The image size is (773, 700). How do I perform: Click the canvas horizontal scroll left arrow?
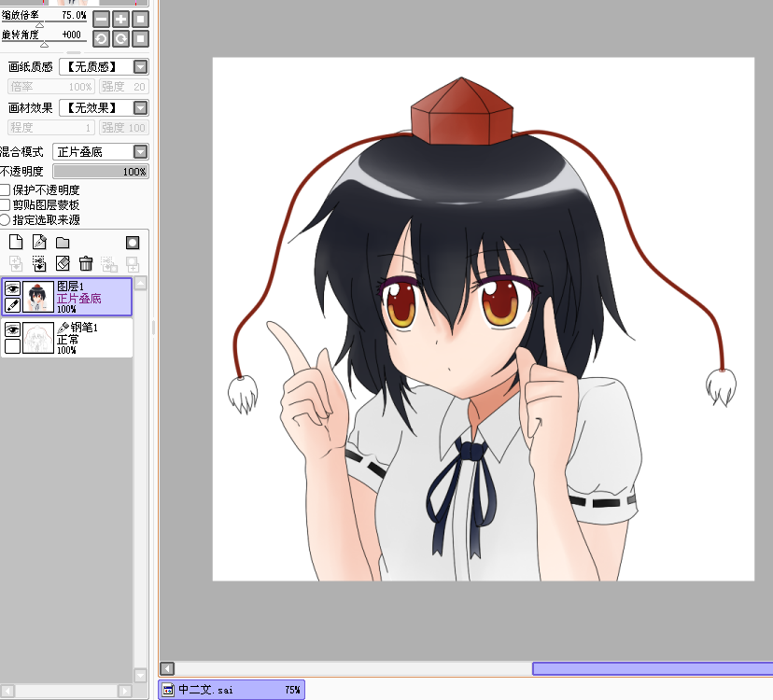pyautogui.click(x=167, y=668)
